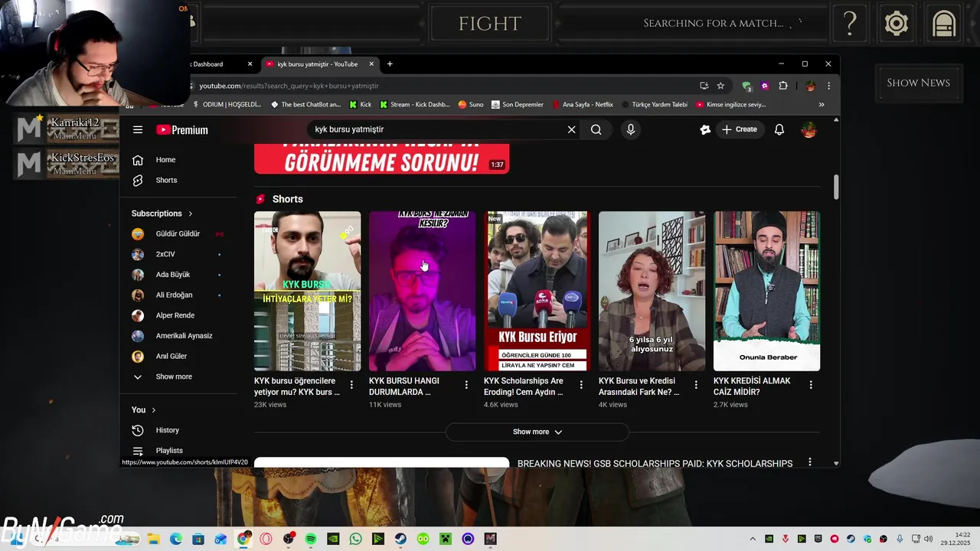Viewport: 980px width, 551px height.
Task: Open the game settings gear icon
Action: pyautogui.click(x=897, y=24)
